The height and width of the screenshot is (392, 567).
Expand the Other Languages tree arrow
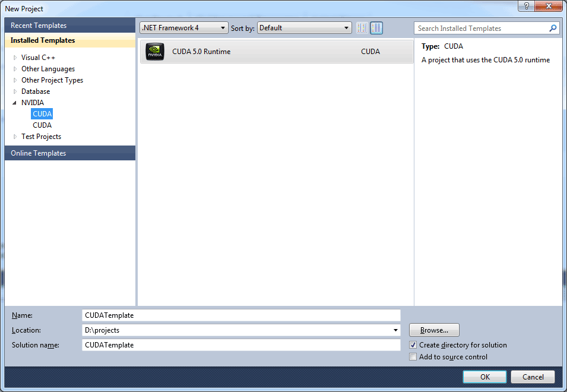[x=15, y=69]
